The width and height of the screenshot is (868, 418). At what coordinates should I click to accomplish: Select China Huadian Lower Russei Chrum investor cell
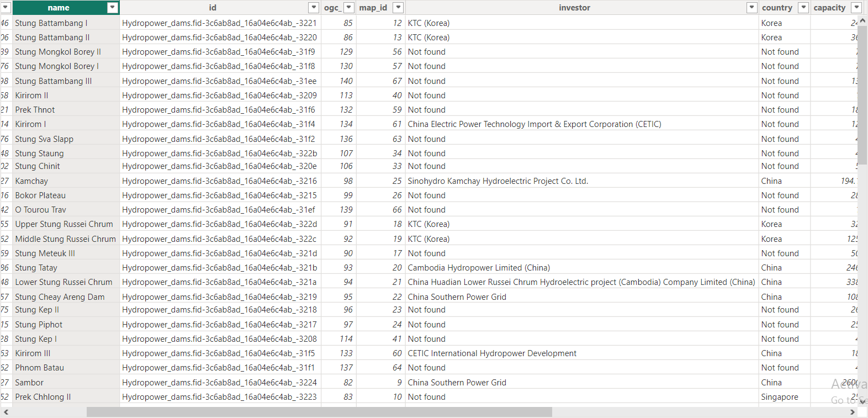point(582,282)
